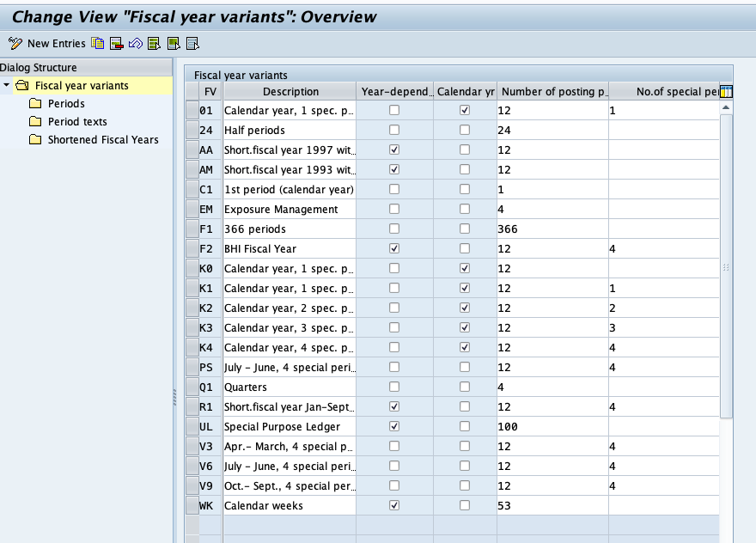Click the New Entries button label
The image size is (756, 543).
[x=57, y=44]
